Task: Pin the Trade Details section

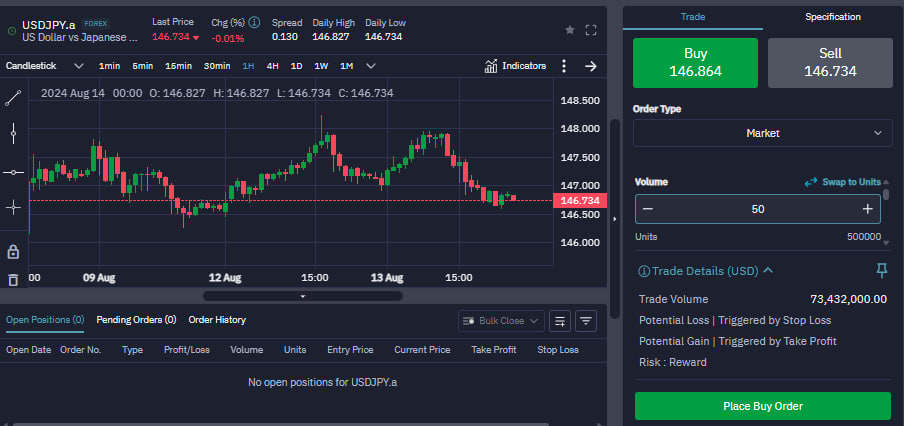Action: click(x=882, y=270)
